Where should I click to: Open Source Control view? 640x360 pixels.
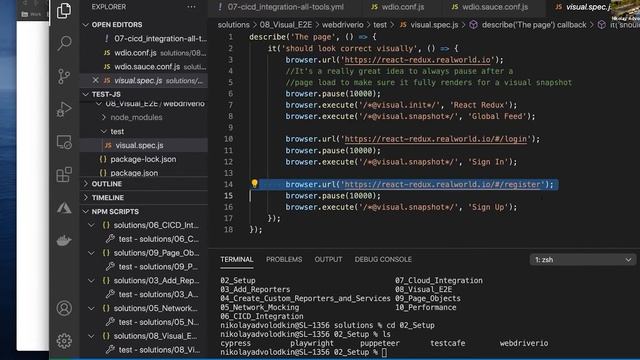64,76
